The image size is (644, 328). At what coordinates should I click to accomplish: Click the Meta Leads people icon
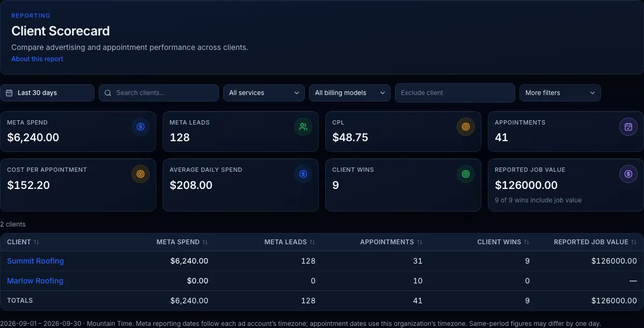pos(303,127)
